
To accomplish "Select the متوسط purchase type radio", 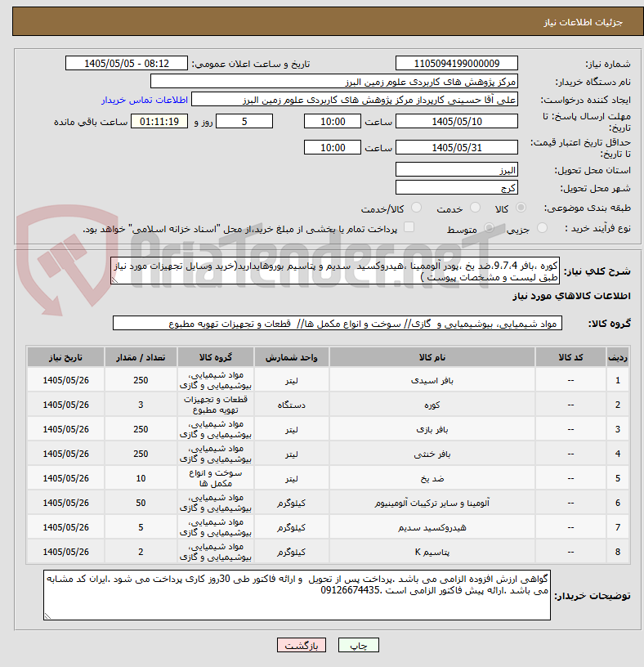I will click(490, 228).
